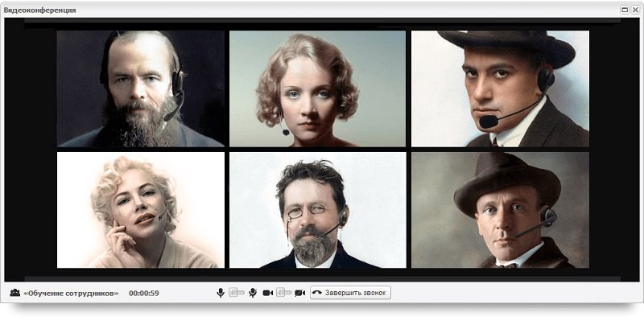644x329 pixels.
Task: Click the muted microphone icon
Action: click(x=253, y=293)
